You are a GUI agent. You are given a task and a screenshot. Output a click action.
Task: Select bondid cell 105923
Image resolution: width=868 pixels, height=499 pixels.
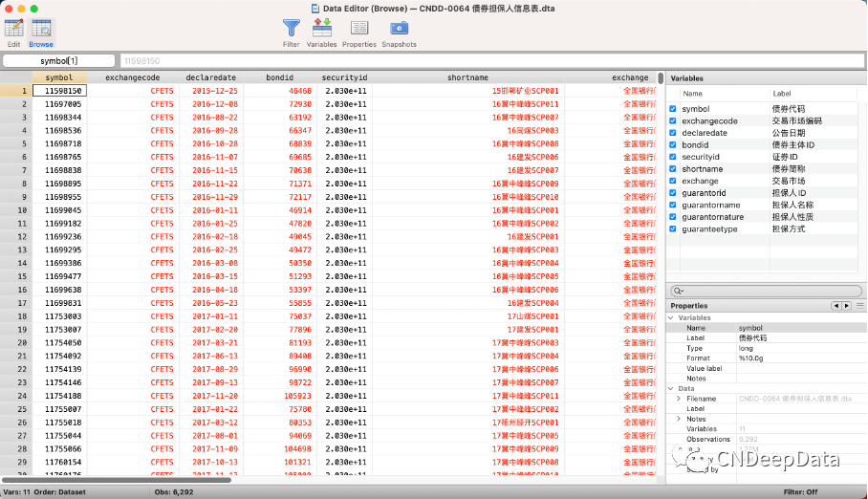pyautogui.click(x=280, y=396)
